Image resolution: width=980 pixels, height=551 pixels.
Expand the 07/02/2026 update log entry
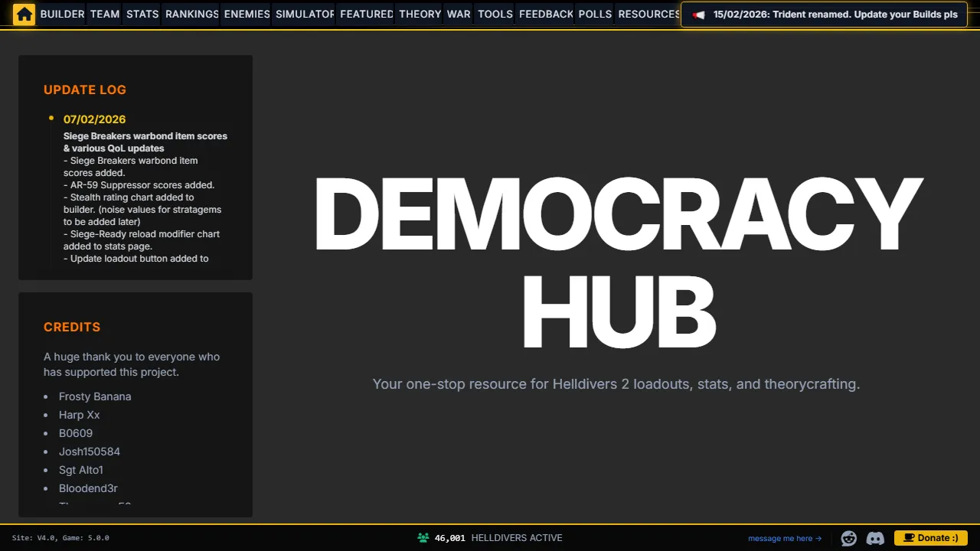point(94,119)
